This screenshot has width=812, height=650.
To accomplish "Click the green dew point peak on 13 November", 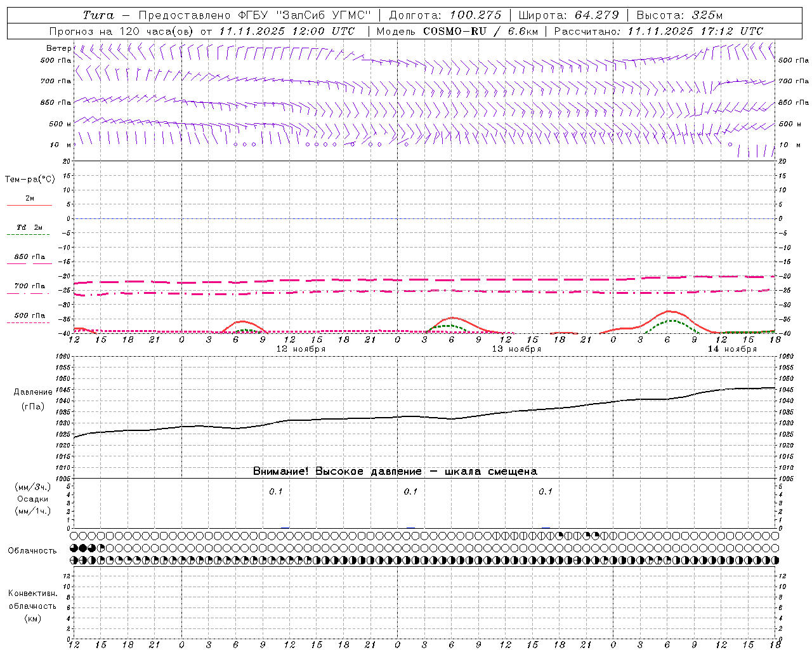I will pyautogui.click(x=449, y=325).
